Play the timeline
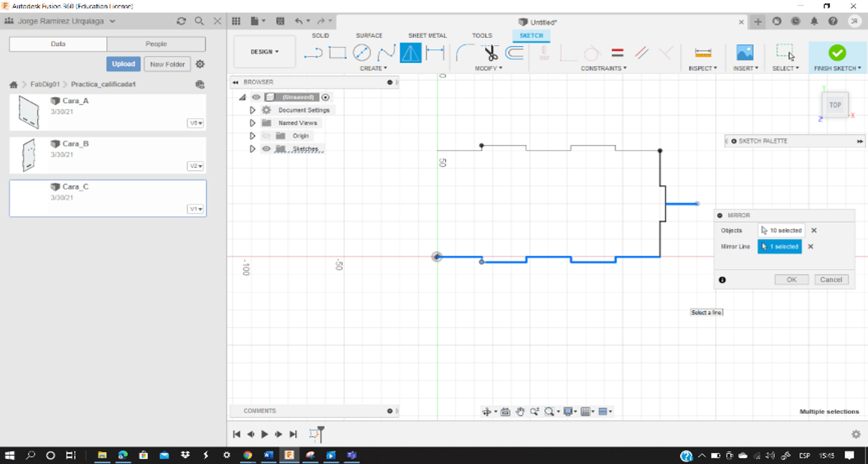This screenshot has width=868, height=464. point(264,434)
